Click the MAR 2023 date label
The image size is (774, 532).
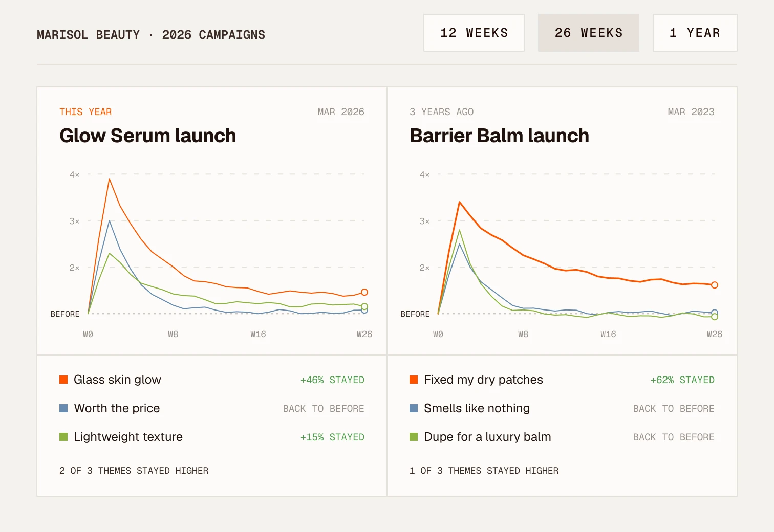691,112
